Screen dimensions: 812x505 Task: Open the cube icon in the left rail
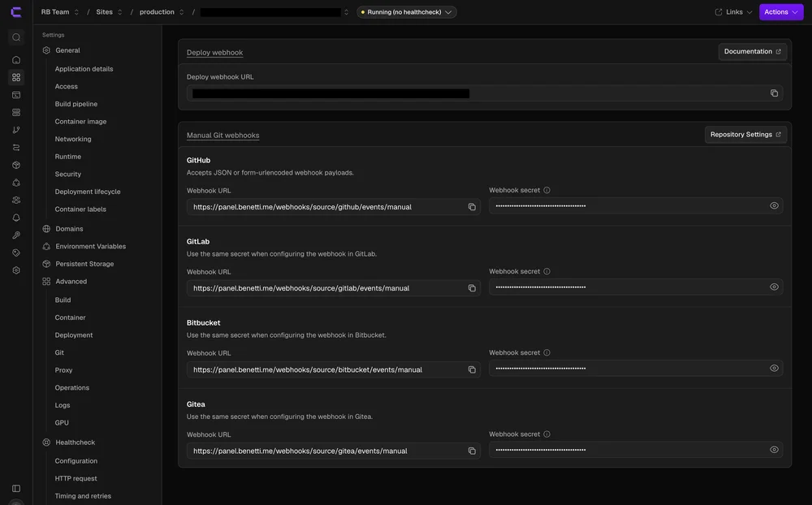[16, 166]
